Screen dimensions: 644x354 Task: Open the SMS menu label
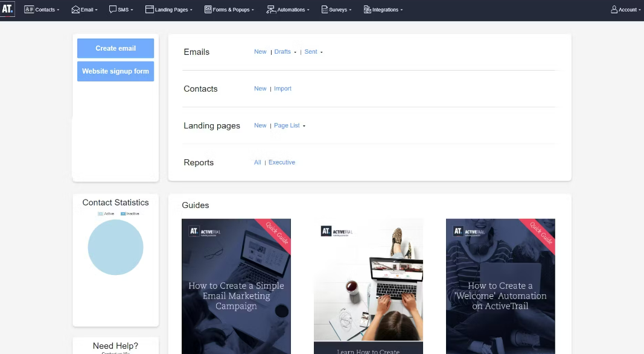coord(123,10)
